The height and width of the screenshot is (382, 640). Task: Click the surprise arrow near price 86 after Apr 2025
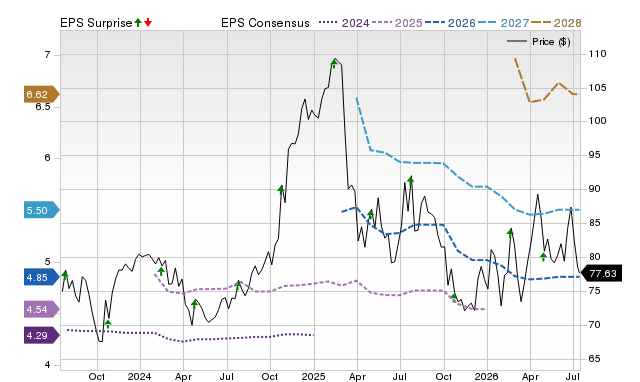pos(371,214)
